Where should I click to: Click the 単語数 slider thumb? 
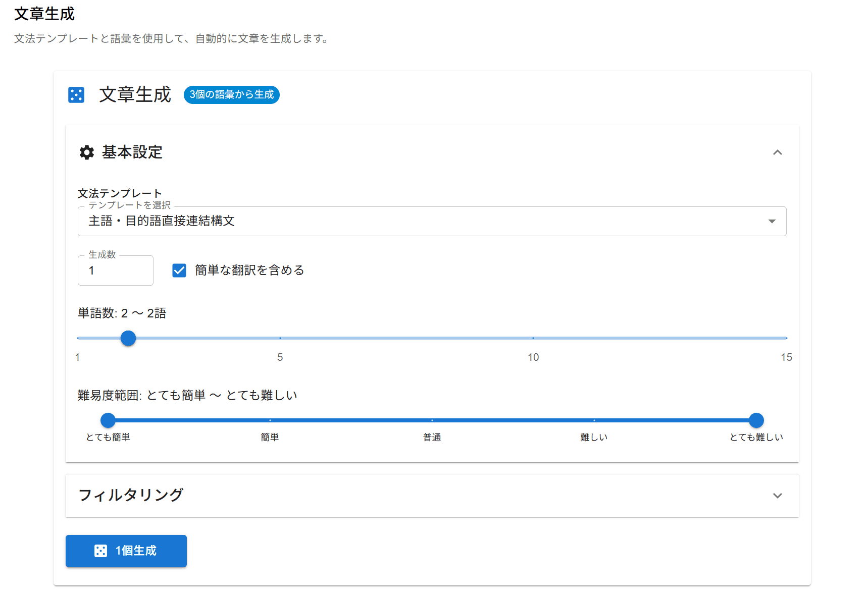(x=128, y=338)
